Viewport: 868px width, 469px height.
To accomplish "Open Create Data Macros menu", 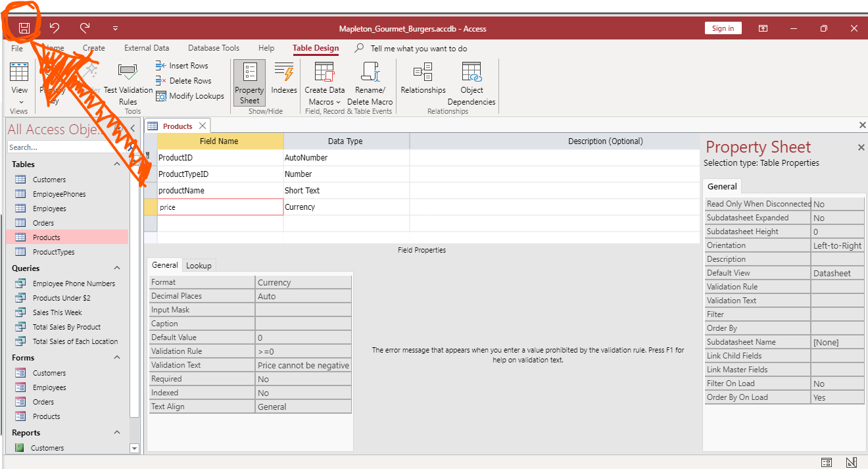I will [325, 84].
